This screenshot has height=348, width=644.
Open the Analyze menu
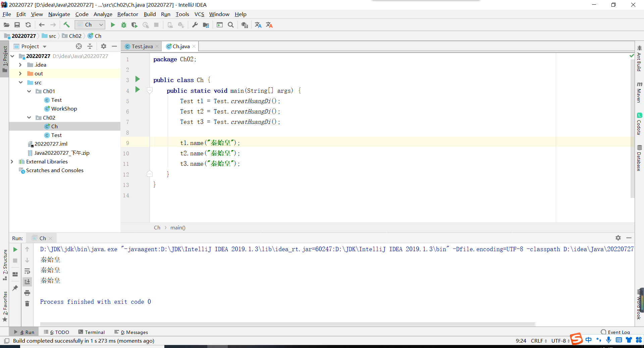coord(103,14)
